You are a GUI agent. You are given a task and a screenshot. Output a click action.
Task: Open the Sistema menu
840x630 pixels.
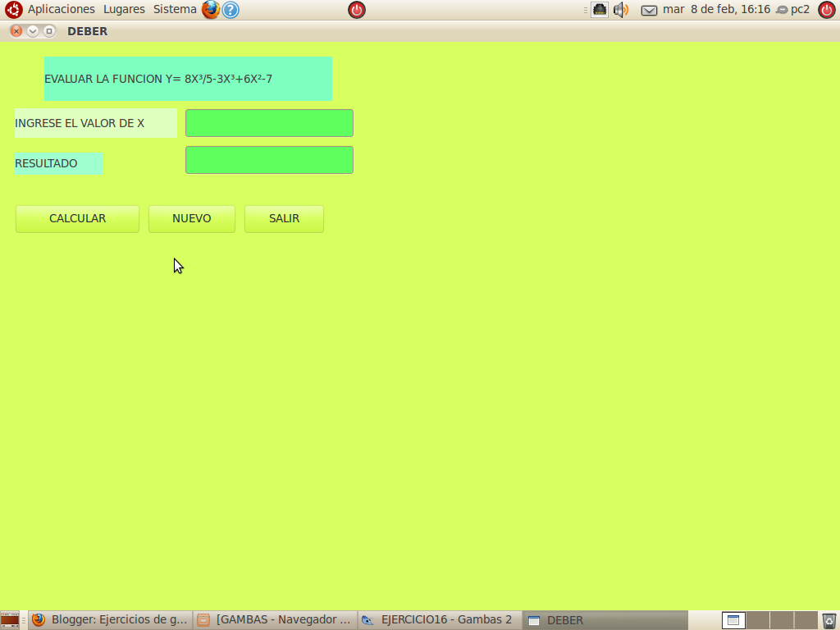[175, 10]
